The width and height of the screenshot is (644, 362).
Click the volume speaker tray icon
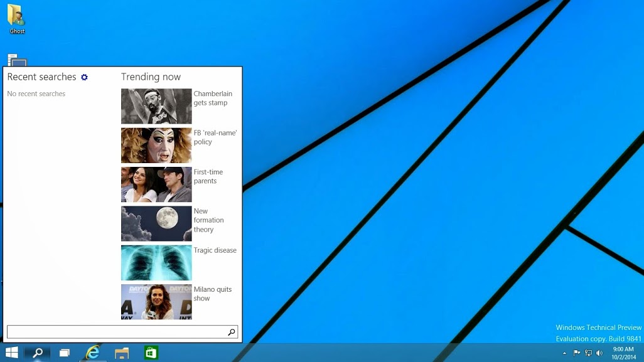[599, 353]
